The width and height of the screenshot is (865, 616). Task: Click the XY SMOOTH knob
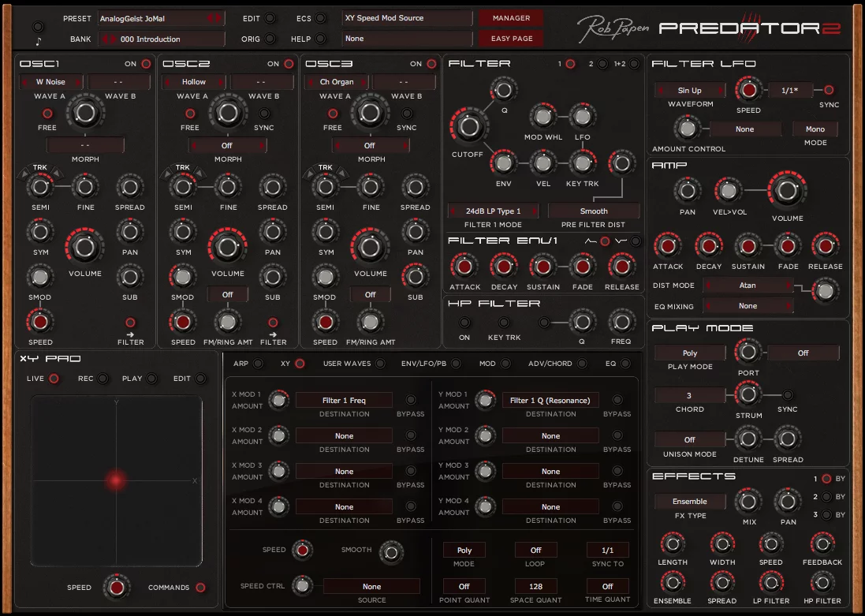390,553
